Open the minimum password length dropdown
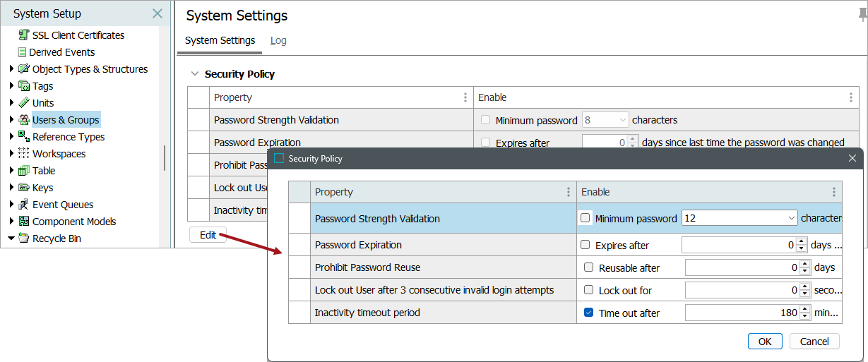The height and width of the screenshot is (362, 868). pyautogui.click(x=792, y=219)
